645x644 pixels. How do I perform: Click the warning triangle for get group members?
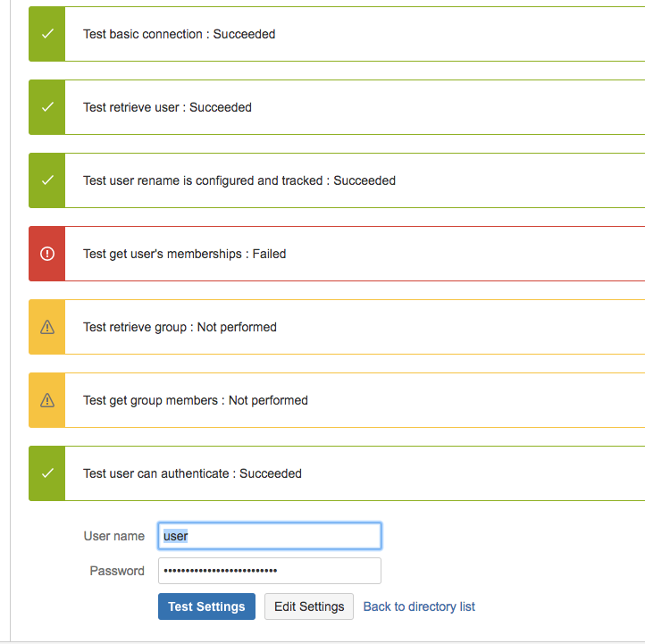47,400
